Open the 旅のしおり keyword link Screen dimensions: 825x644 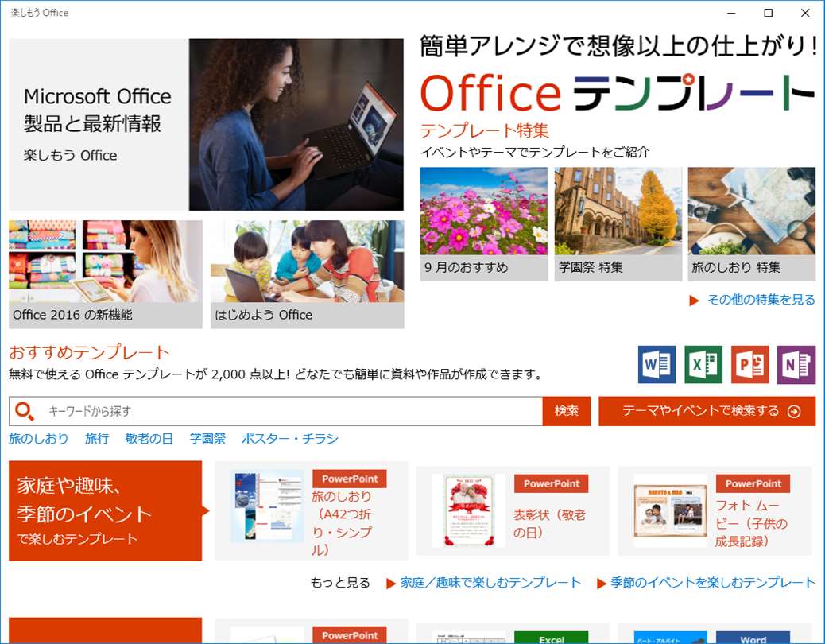click(x=38, y=438)
